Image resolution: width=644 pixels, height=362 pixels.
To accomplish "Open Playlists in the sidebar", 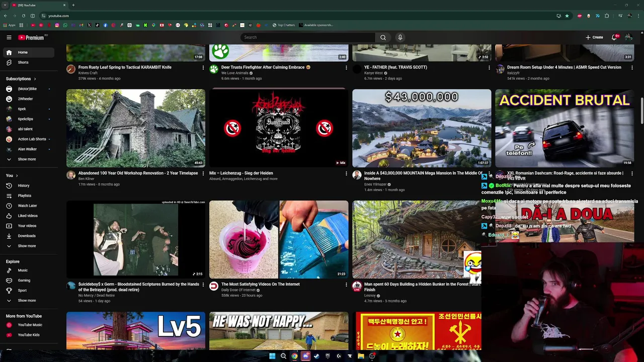I will click(x=29, y=196).
